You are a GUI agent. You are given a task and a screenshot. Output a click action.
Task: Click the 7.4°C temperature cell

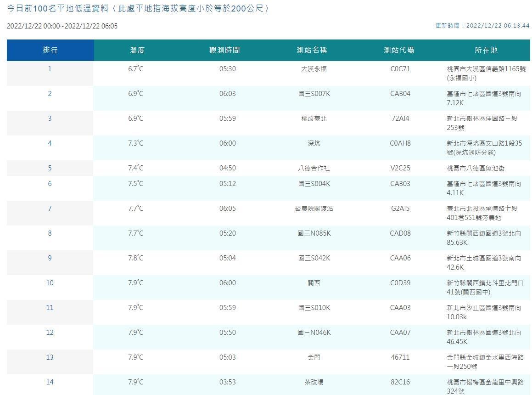click(x=136, y=168)
